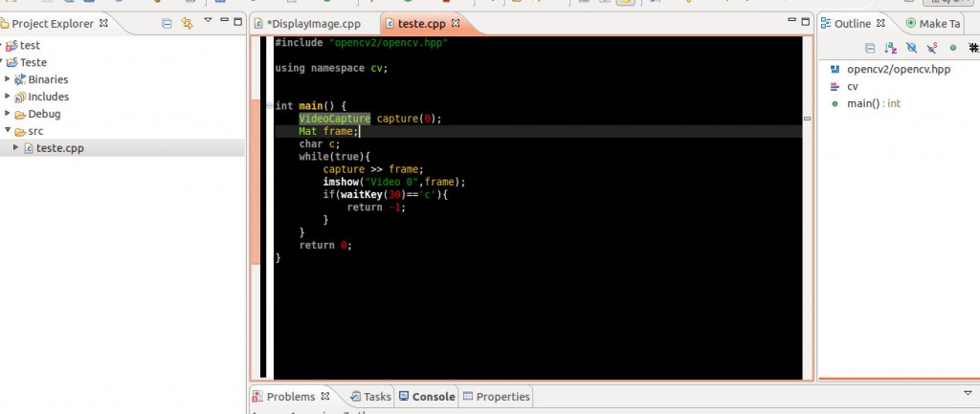Viewport: 980px width, 414px height.
Task: Click the 'char c;' line
Action: click(x=320, y=143)
